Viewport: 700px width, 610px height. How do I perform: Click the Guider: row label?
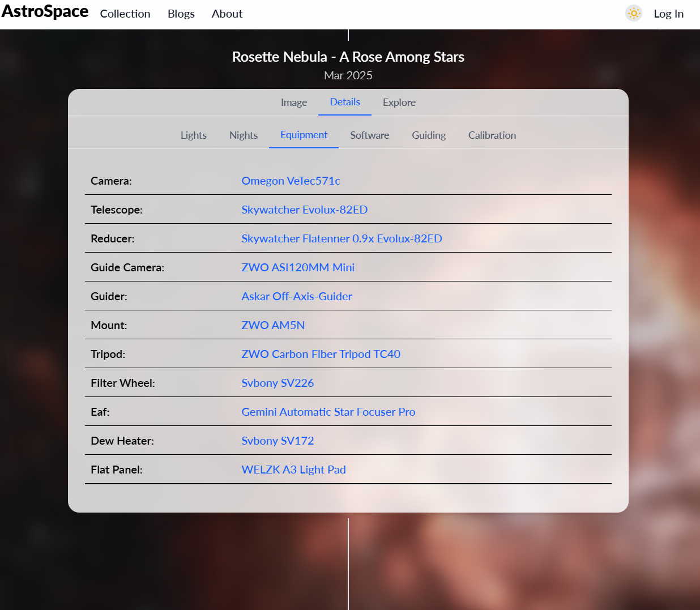(109, 296)
